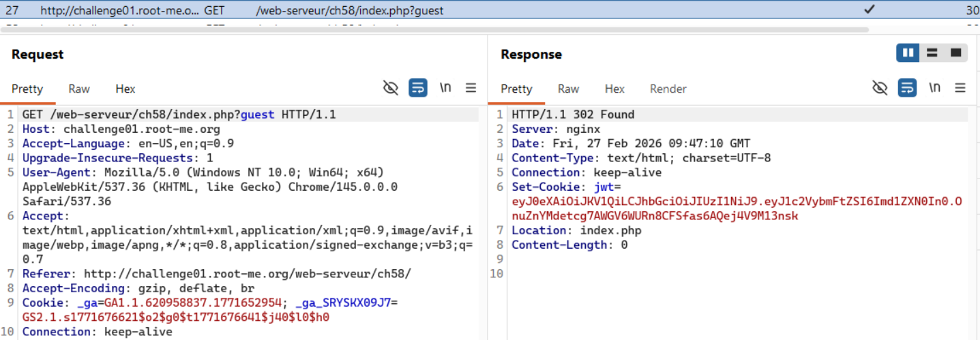The width and height of the screenshot is (980, 340).
Task: Switch to top/bottom stacked layout icon
Action: [x=932, y=53]
